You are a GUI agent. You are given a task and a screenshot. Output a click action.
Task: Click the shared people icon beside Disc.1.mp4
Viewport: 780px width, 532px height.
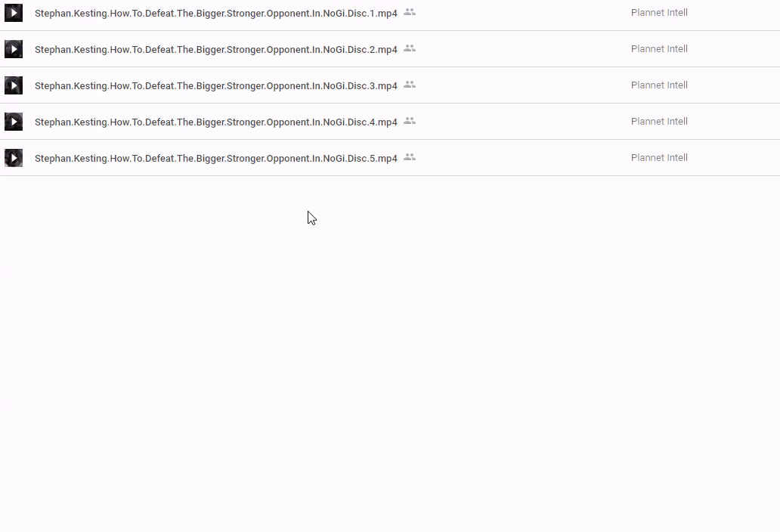coord(410,12)
